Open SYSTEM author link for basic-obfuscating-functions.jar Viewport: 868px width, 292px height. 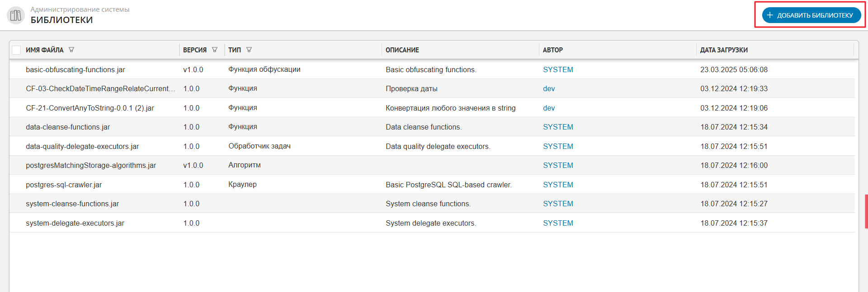pyautogui.click(x=558, y=70)
